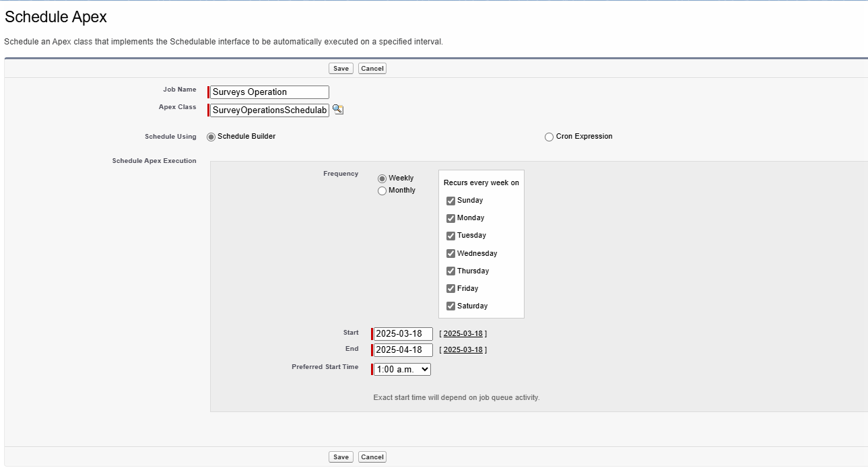Click the bottom Cancel button
868x468 pixels.
(372, 457)
